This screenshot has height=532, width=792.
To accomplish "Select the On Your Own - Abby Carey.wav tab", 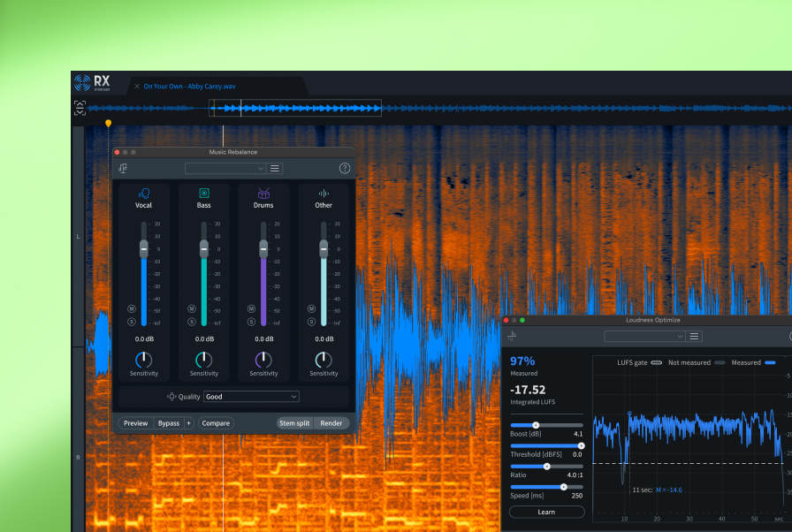I will coord(189,86).
